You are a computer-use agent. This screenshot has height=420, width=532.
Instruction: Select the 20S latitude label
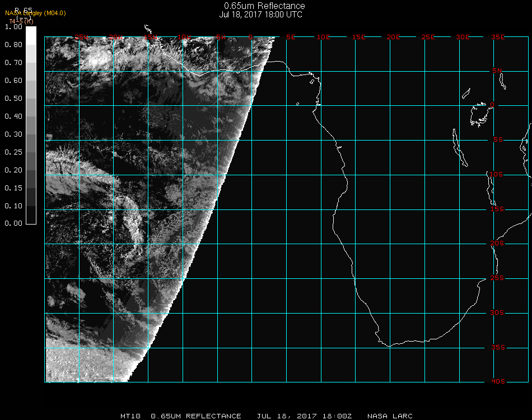tap(498, 244)
